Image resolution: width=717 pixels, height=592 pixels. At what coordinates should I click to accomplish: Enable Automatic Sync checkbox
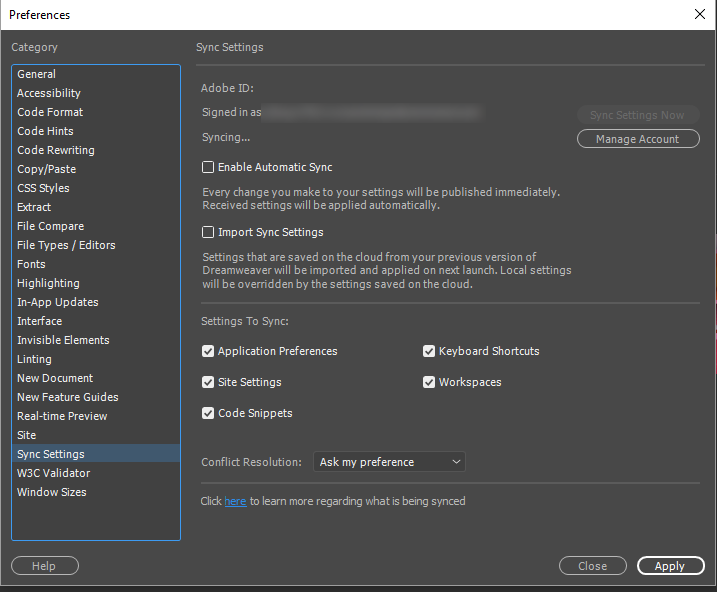point(208,168)
